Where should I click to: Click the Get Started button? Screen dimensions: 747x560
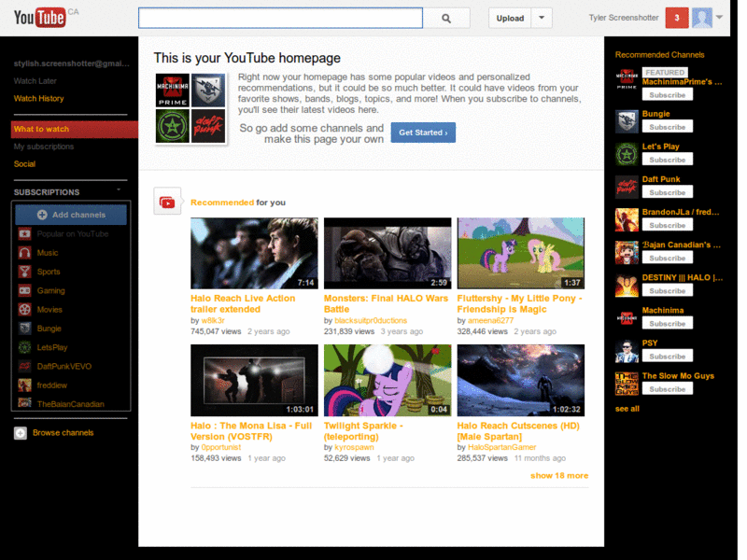coord(423,133)
